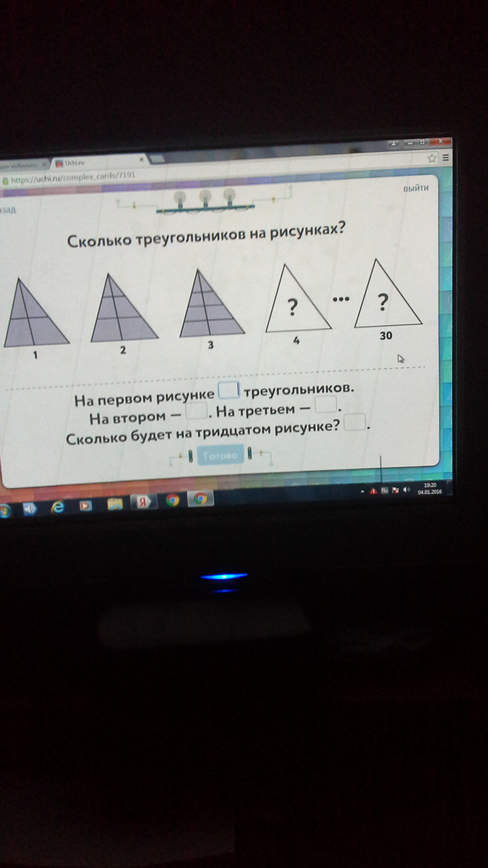Image resolution: width=488 pixels, height=868 pixels.
Task: Open the active Chrome taskbar window
Action: click(x=200, y=499)
